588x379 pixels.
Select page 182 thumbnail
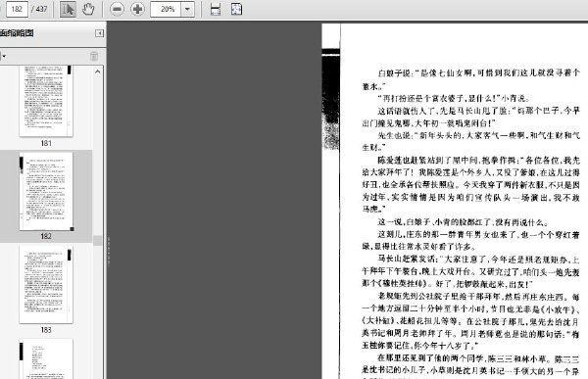point(46,191)
